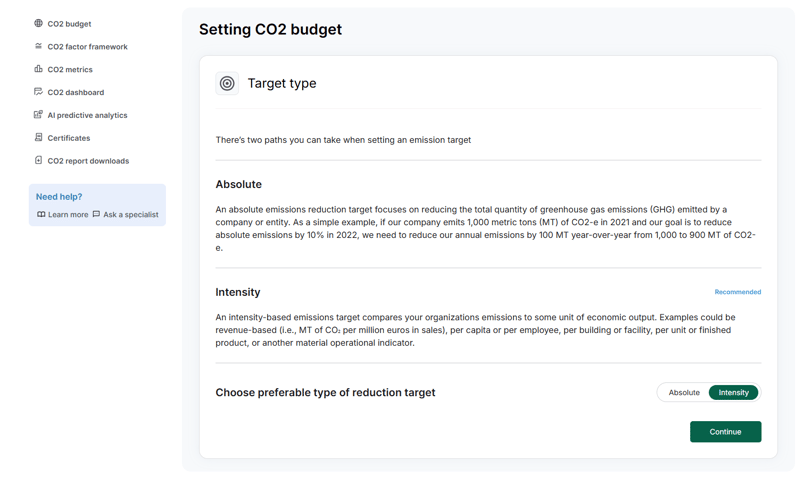The image size is (811, 487).
Task: Click the AI predictive analytics icon
Action: click(x=38, y=115)
